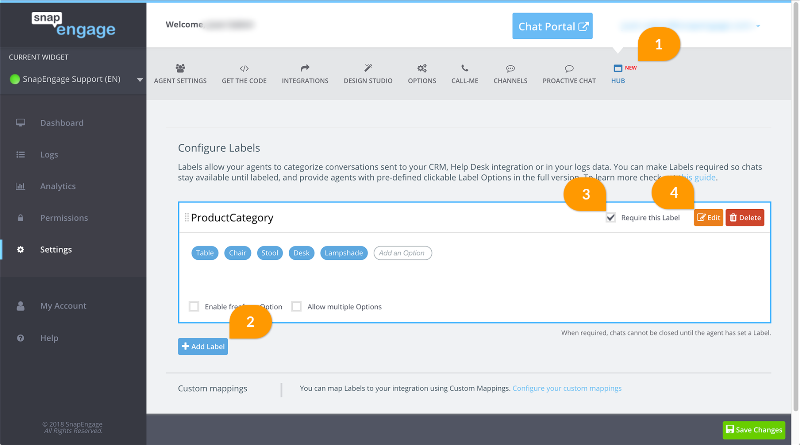Open the account email dropdown arrow

[x=758, y=26]
